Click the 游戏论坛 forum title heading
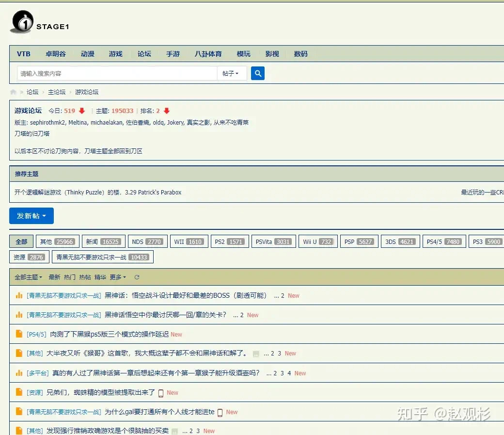This screenshot has width=504, height=435. click(28, 111)
